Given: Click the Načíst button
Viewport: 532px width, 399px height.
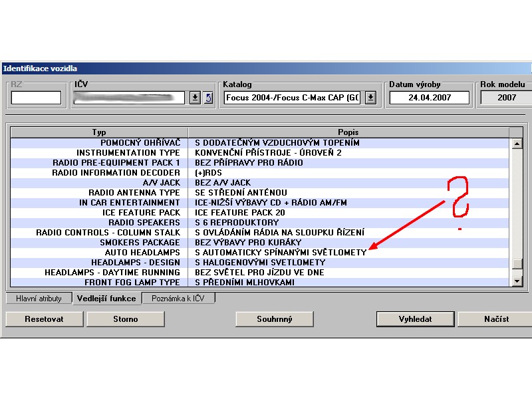Looking at the screenshot, I should click(495, 319).
